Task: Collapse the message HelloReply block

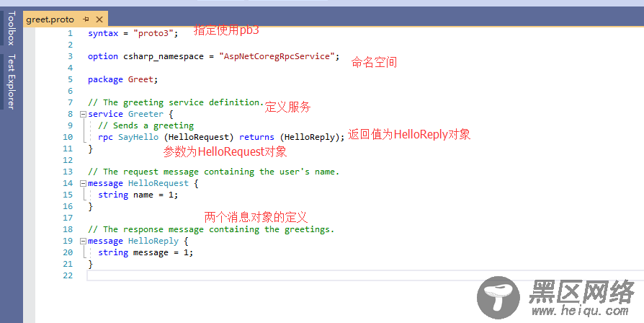Action: coord(83,241)
